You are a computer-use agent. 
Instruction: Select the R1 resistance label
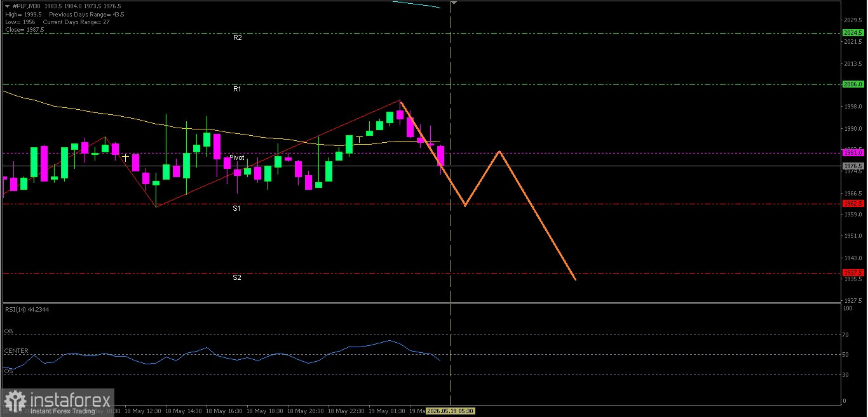pyautogui.click(x=237, y=89)
